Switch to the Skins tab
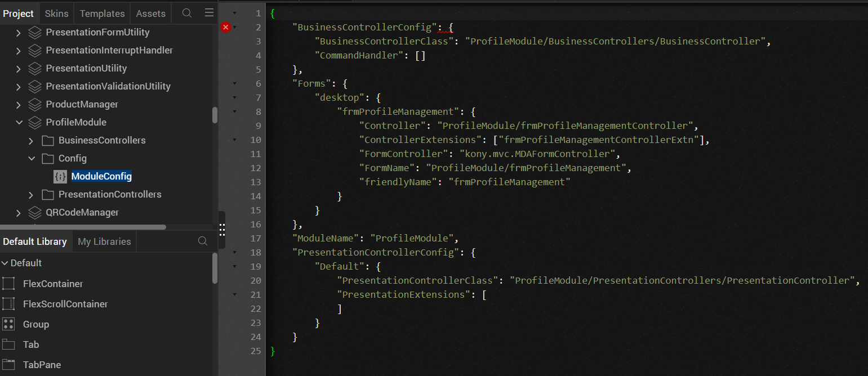 (56, 13)
